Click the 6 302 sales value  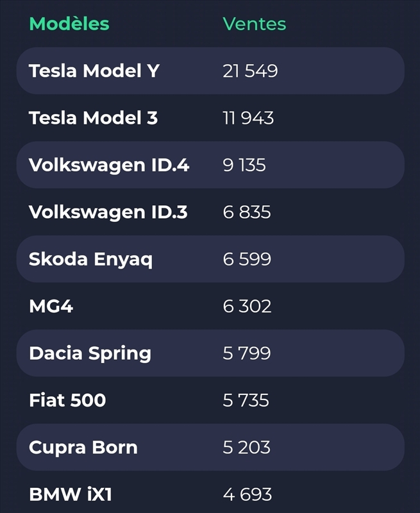click(247, 306)
